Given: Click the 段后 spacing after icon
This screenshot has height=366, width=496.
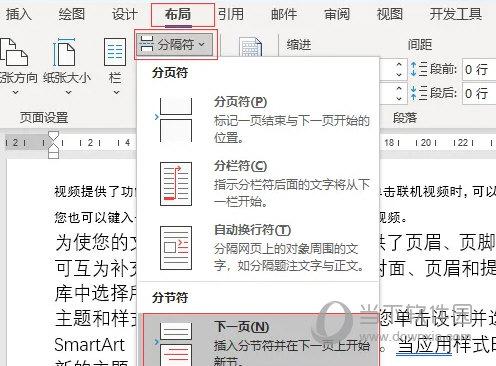Looking at the screenshot, I should pos(418,93).
